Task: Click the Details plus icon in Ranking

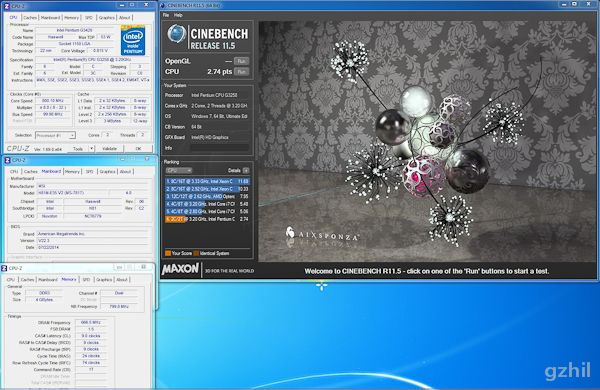Action: coord(246,170)
